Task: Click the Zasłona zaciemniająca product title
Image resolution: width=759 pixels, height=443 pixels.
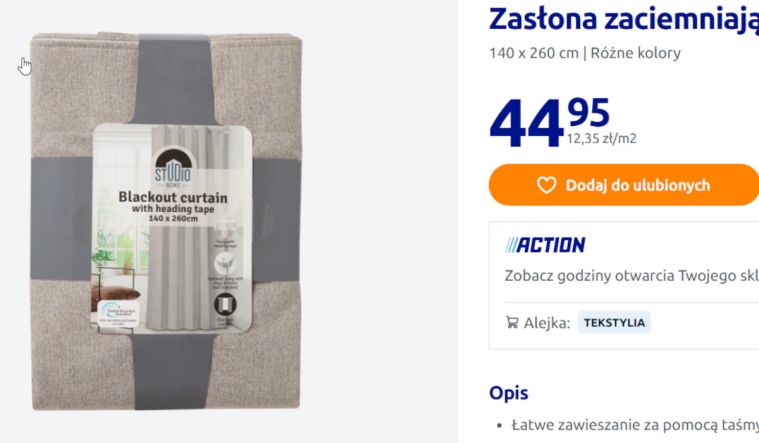Action: [x=624, y=19]
